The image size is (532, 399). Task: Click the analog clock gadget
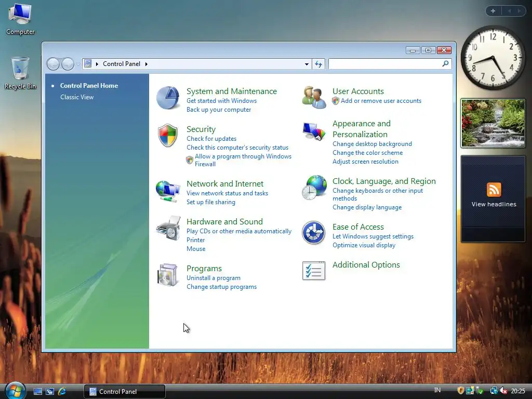pos(493,58)
